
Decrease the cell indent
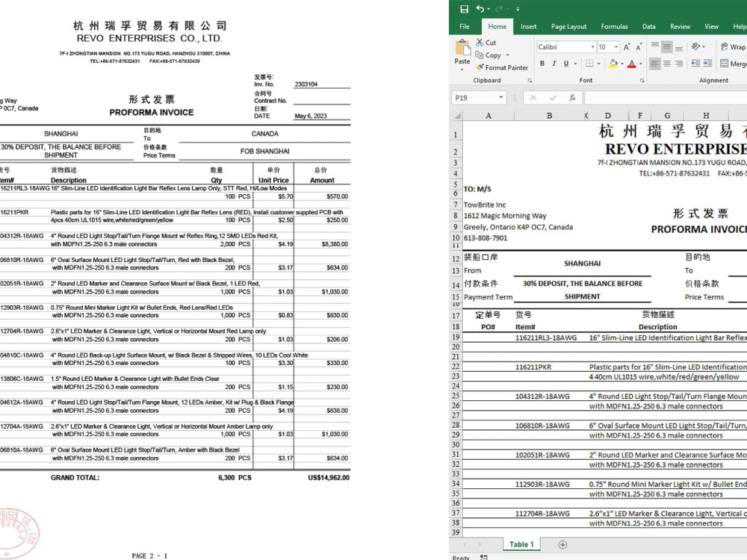pos(695,63)
